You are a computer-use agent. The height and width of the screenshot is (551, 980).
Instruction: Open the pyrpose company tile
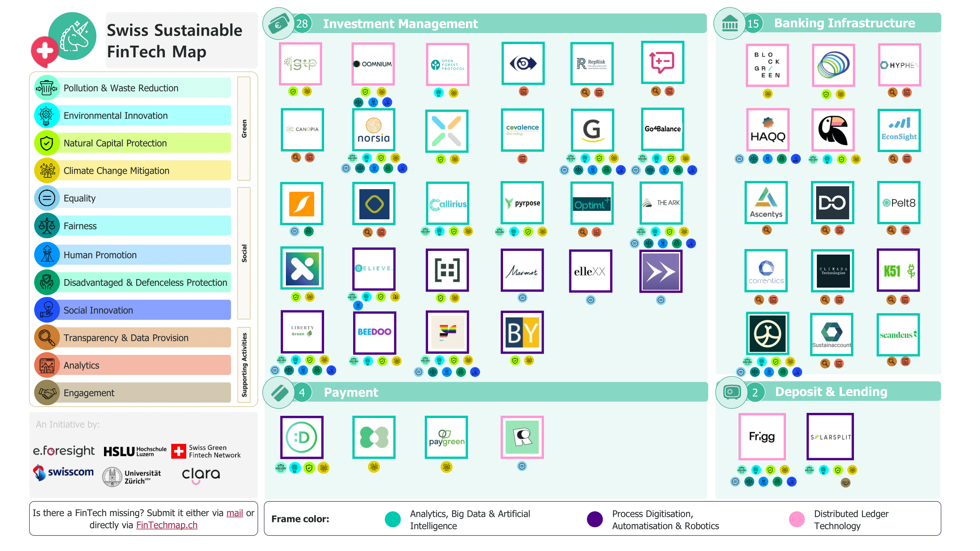[x=522, y=203]
